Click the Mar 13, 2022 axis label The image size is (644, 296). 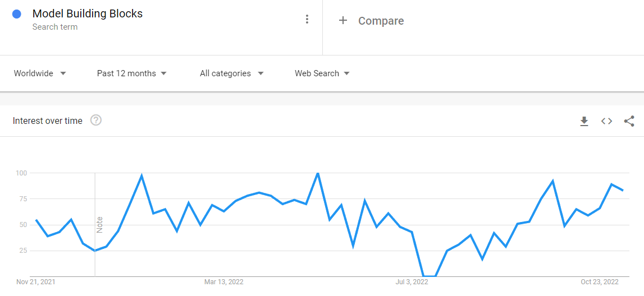[224, 282]
